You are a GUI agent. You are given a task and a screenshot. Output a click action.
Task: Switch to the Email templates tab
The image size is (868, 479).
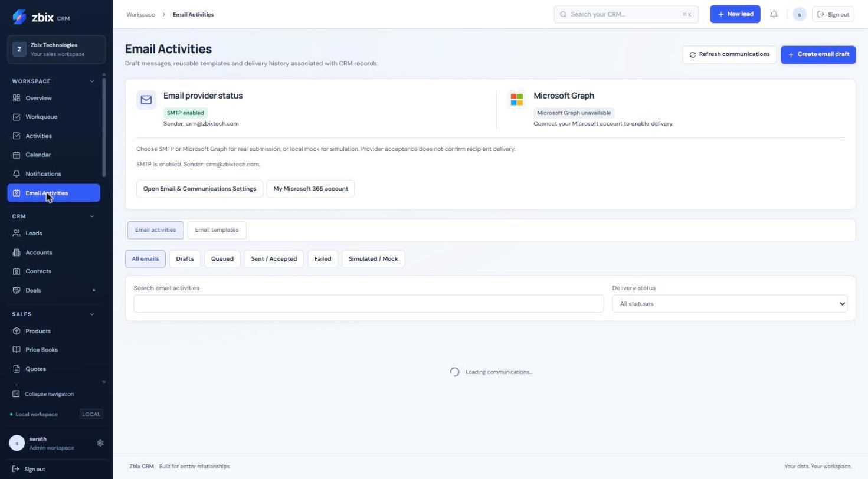tap(217, 230)
